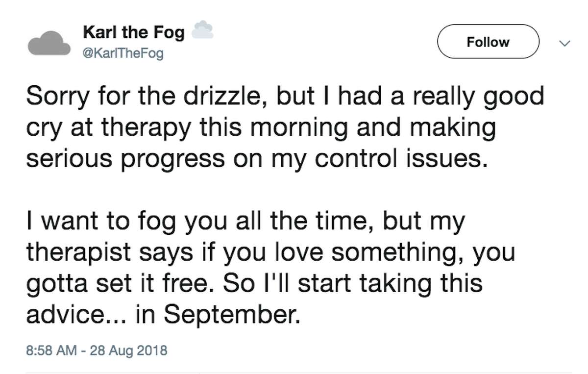Open the Karl the Fog display name
The width and height of the screenshot is (588, 374).
click(134, 33)
